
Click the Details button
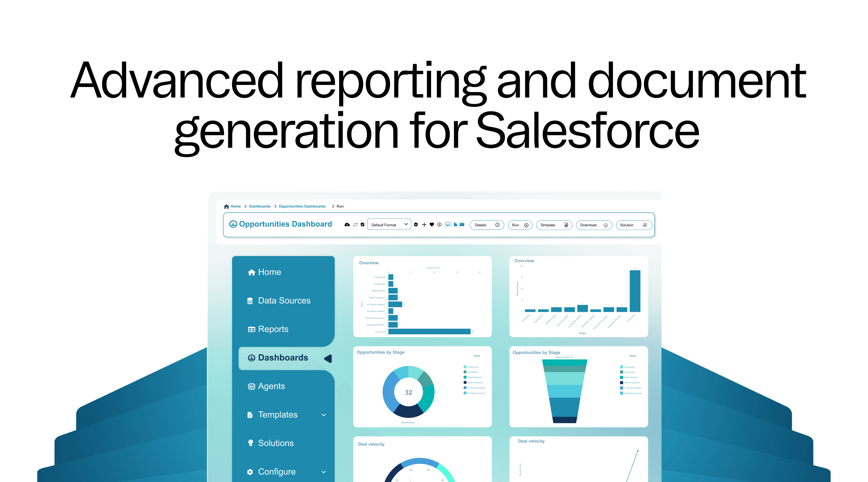[487, 225]
